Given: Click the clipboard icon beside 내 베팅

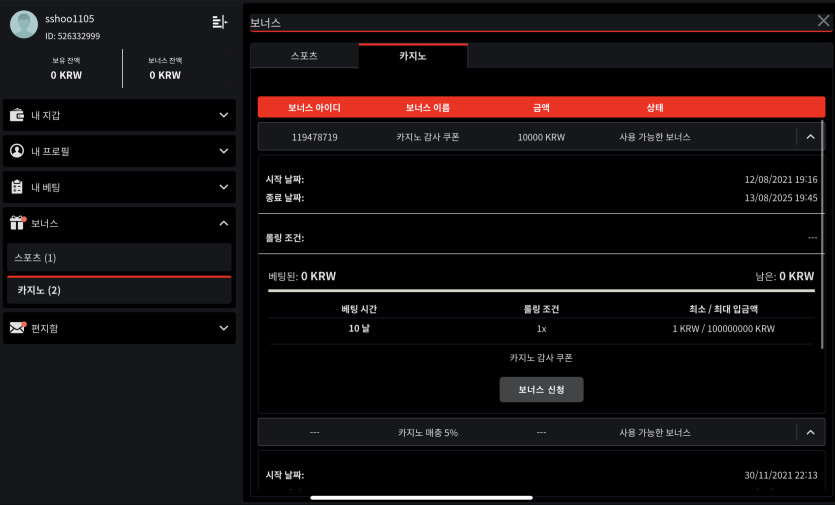Looking at the screenshot, I should coord(17,187).
